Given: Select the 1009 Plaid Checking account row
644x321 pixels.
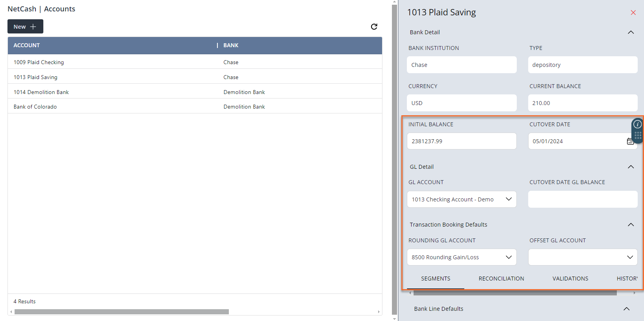Looking at the screenshot, I should click(39, 62).
